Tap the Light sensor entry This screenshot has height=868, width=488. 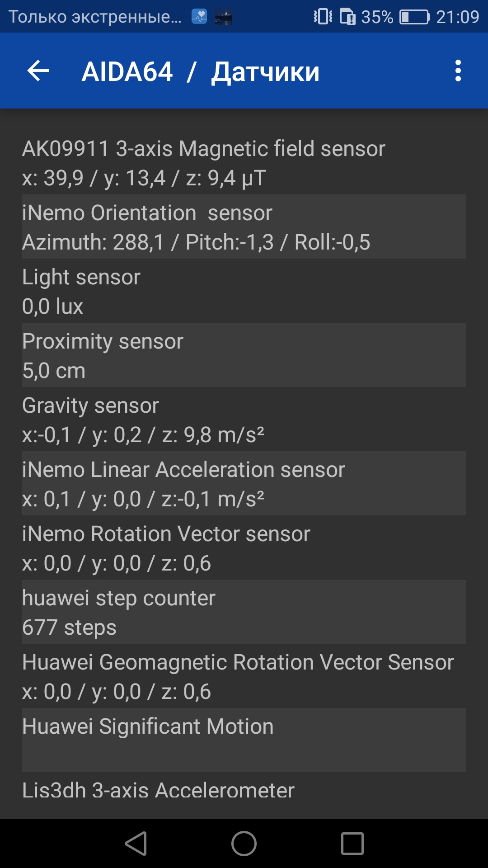(244, 291)
